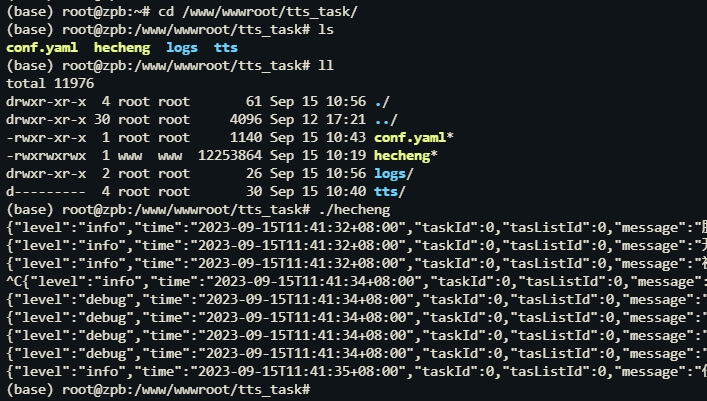This screenshot has height=401, width=707.
Task: Click the ^C interrupt marker
Action: coord(14,281)
